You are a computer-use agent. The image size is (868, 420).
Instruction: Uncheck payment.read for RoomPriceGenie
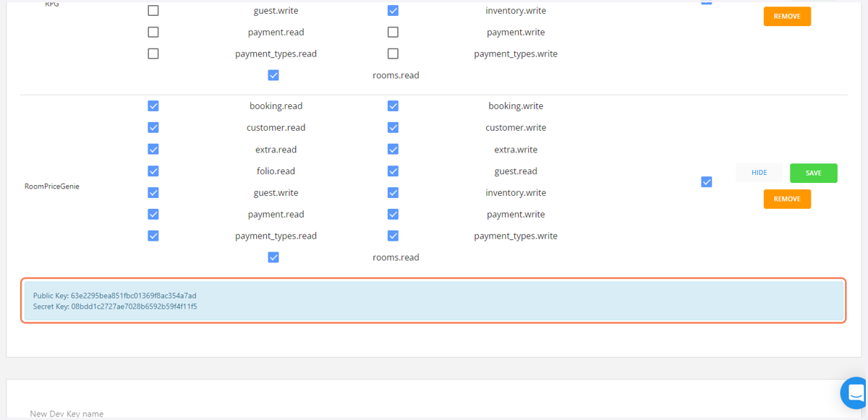tap(153, 214)
